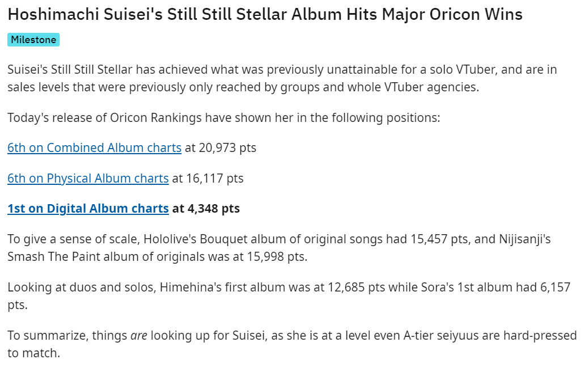The image size is (588, 372).
Task: Click the '20,973 pts' text after Combined link
Action: click(227, 148)
